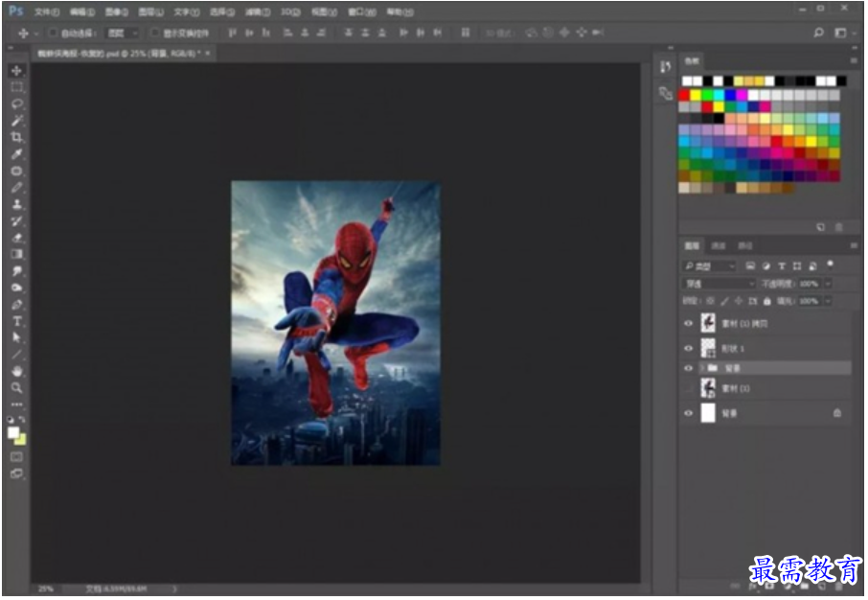
Task: Open the 穿透 blend mode dropdown
Action: tap(719, 285)
